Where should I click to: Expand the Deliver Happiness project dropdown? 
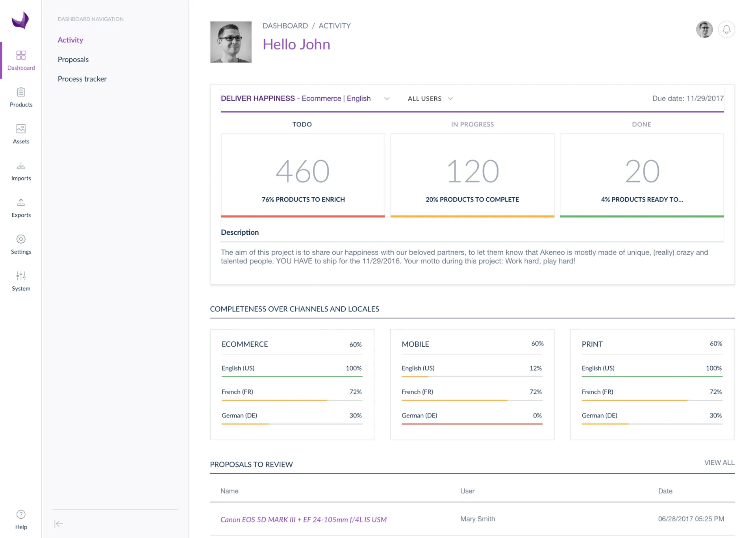[x=387, y=98]
